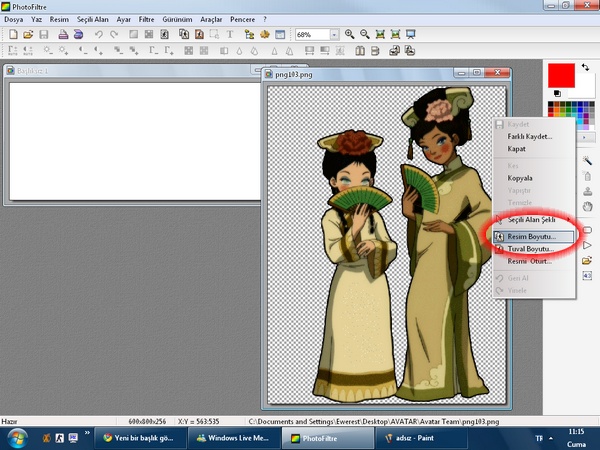Switch to 'Windows Live Me...' taskbar button
Screen dimensions: 600x450
pyautogui.click(x=234, y=438)
